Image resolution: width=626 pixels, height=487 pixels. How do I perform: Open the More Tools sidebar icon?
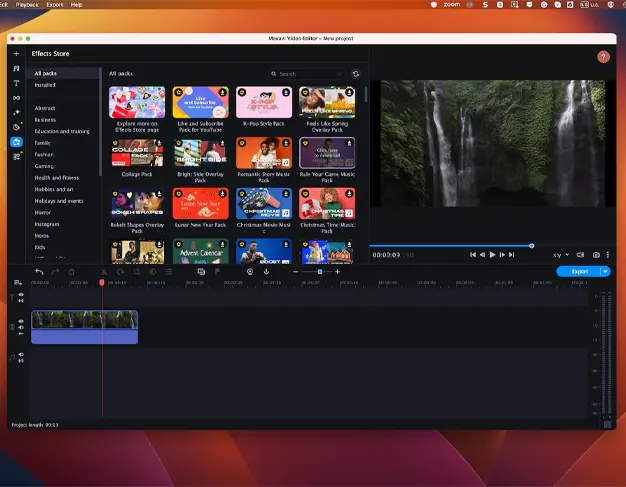click(16, 157)
